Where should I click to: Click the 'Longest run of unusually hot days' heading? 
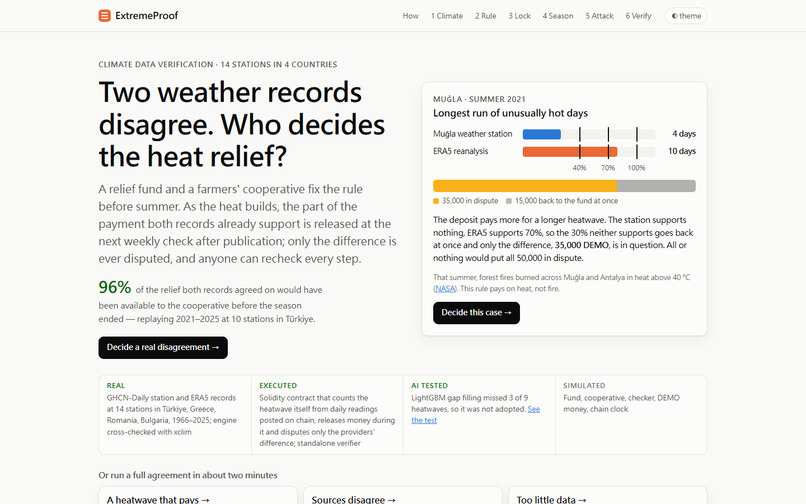pyautogui.click(x=510, y=113)
